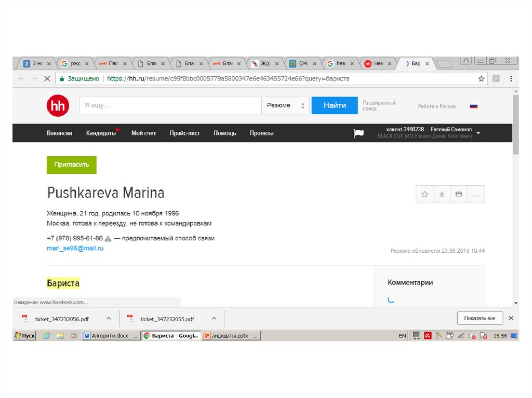
Task: Stop page loading with X button
Action: pyautogui.click(x=47, y=79)
